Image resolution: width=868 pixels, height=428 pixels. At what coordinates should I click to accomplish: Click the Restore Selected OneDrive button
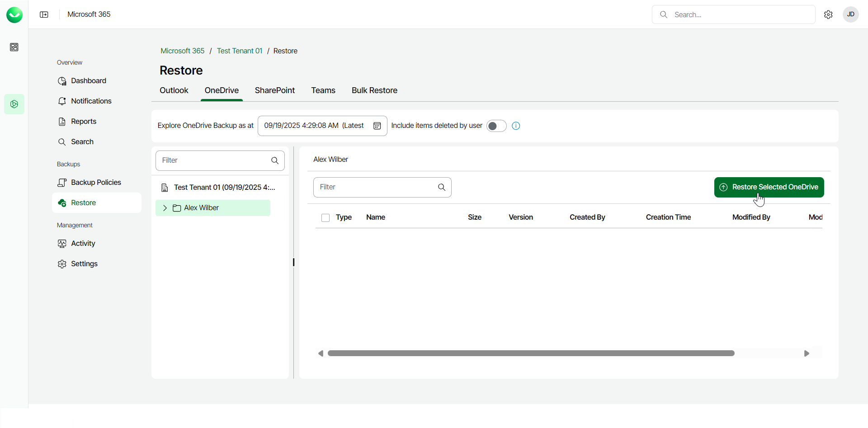click(x=769, y=187)
